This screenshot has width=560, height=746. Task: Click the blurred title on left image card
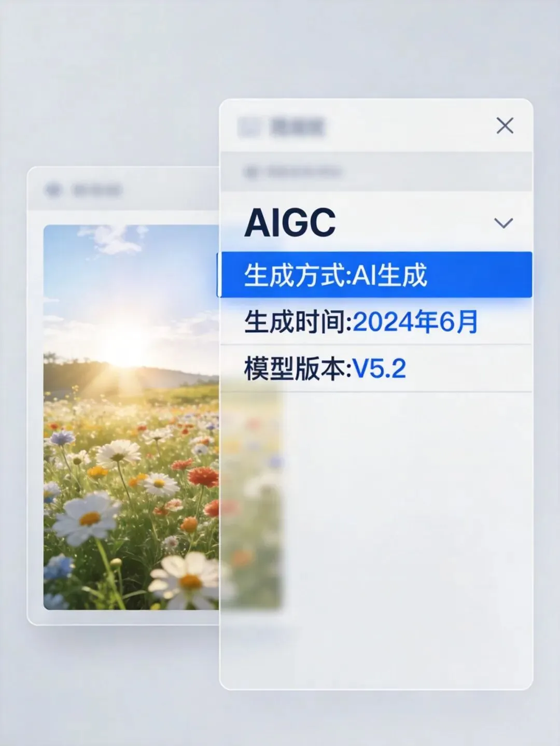(96, 190)
